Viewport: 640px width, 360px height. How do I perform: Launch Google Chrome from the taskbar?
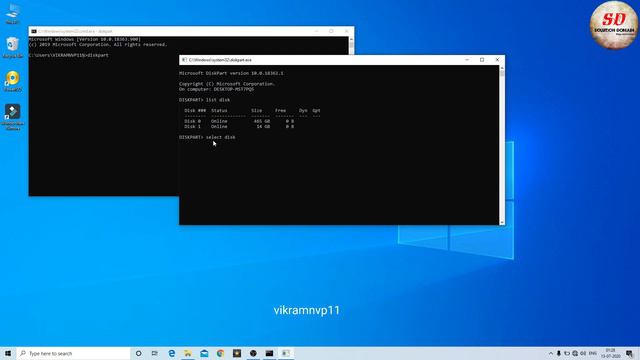tap(220, 353)
